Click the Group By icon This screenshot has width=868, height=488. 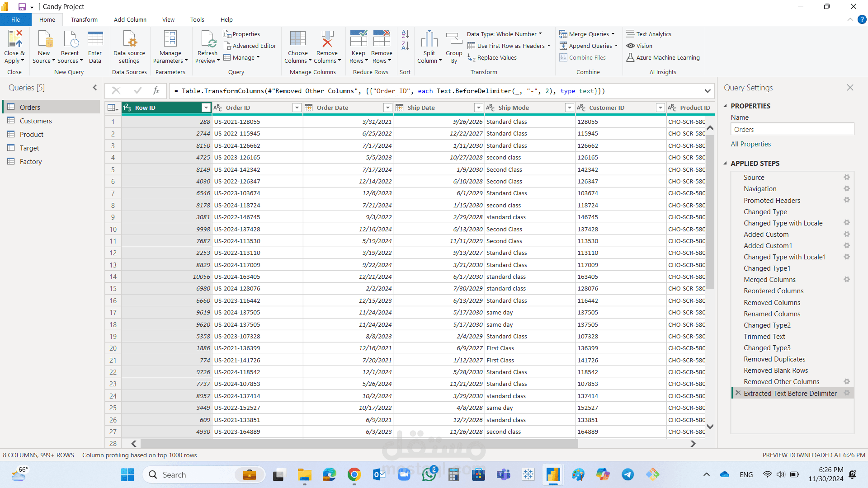click(x=454, y=39)
